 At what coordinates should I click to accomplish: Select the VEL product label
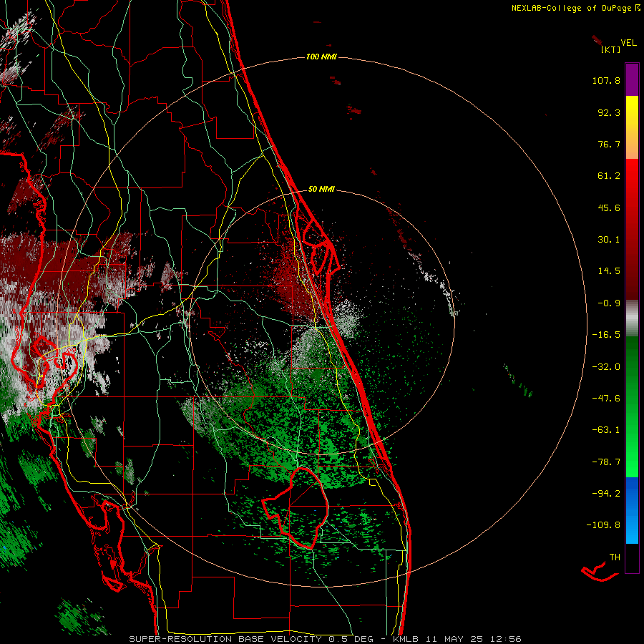coord(628,43)
